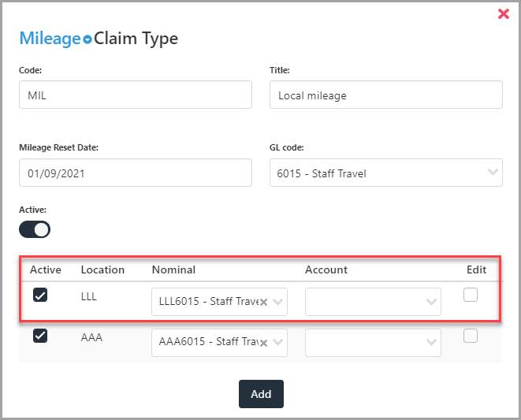Focus the Code input field

click(136, 95)
